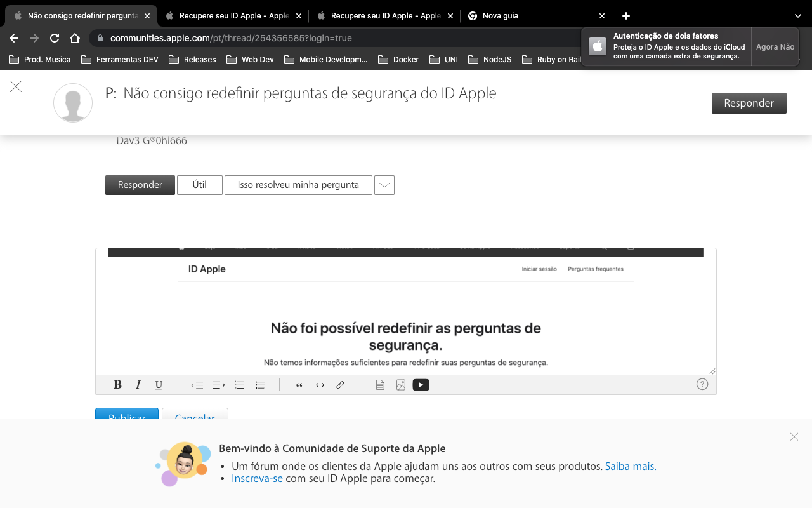Open the editor help question mark

702,384
